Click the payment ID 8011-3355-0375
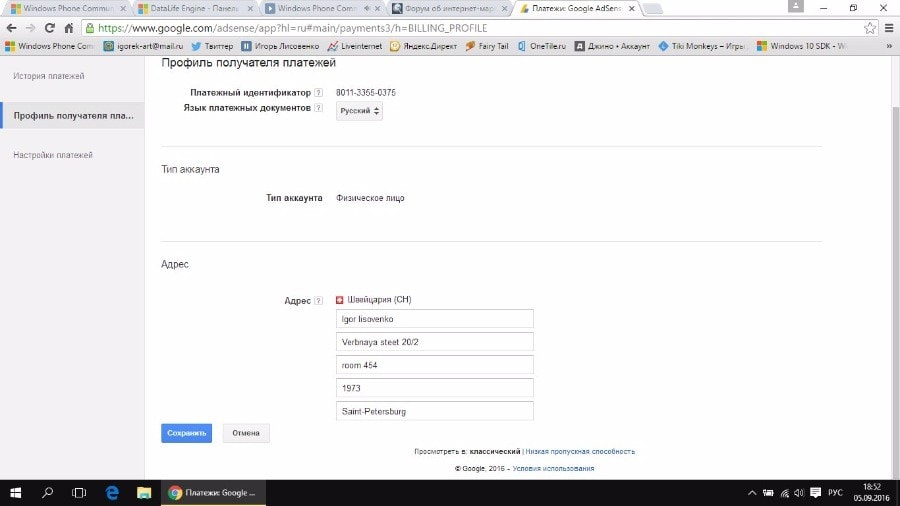900x506 pixels. click(x=366, y=92)
